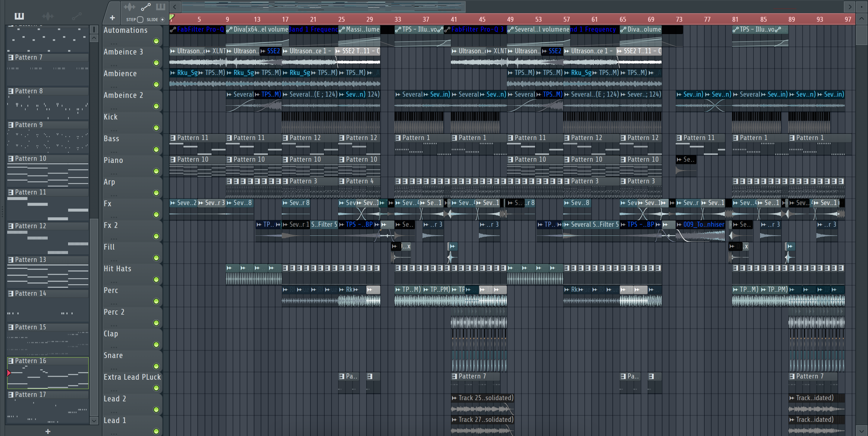Click the left arrow of the playlist overview

(x=175, y=6)
